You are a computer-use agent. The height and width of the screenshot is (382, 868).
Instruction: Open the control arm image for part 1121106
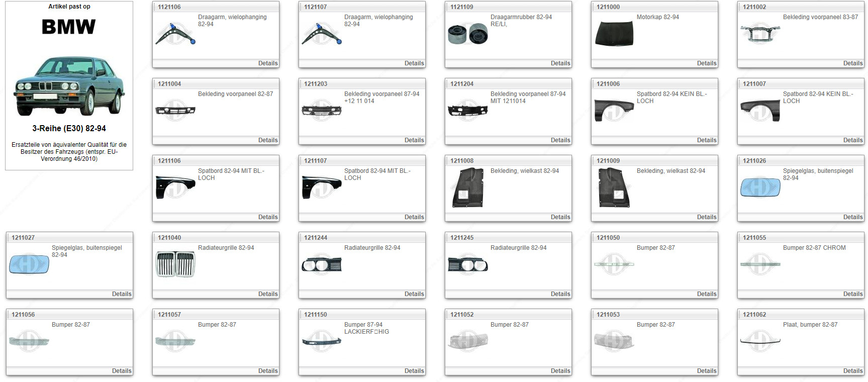coord(175,34)
